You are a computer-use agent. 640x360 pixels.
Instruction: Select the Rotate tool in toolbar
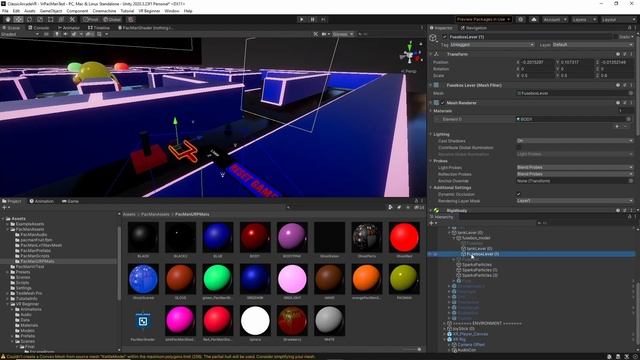coord(29,19)
